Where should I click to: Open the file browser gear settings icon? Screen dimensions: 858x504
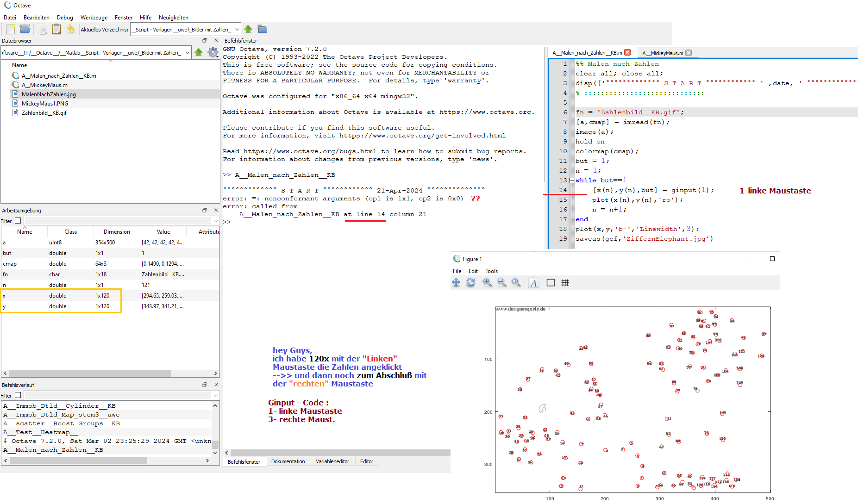[213, 52]
